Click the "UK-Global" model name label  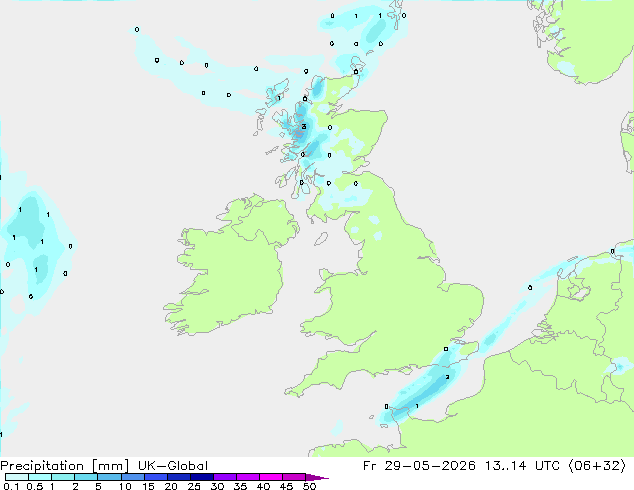(x=173, y=466)
